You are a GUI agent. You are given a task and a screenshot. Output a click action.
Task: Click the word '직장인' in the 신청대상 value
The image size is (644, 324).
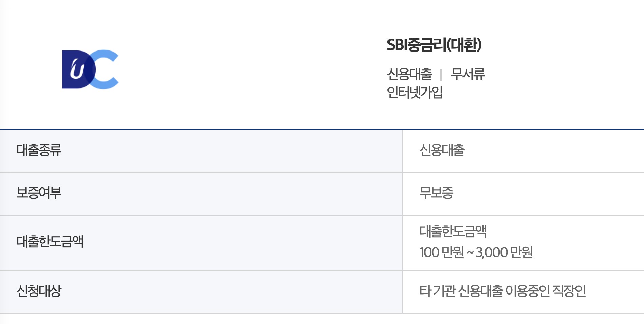click(569, 291)
